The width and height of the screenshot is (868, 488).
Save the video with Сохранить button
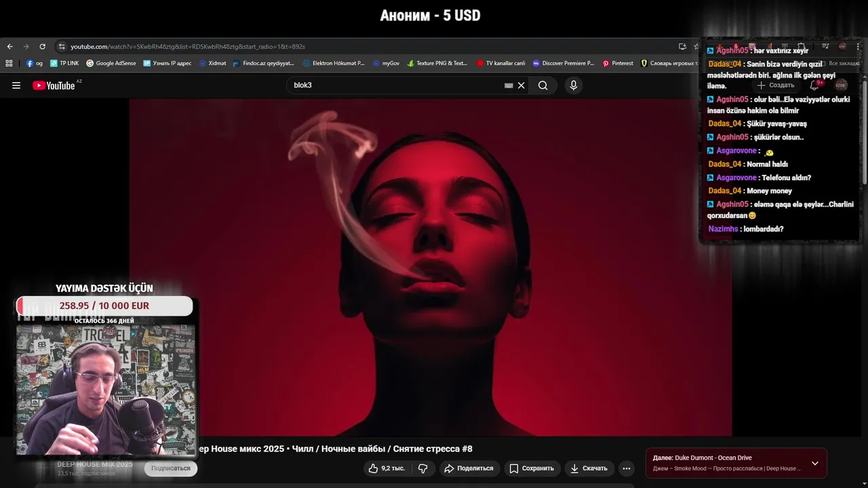[x=532, y=468]
